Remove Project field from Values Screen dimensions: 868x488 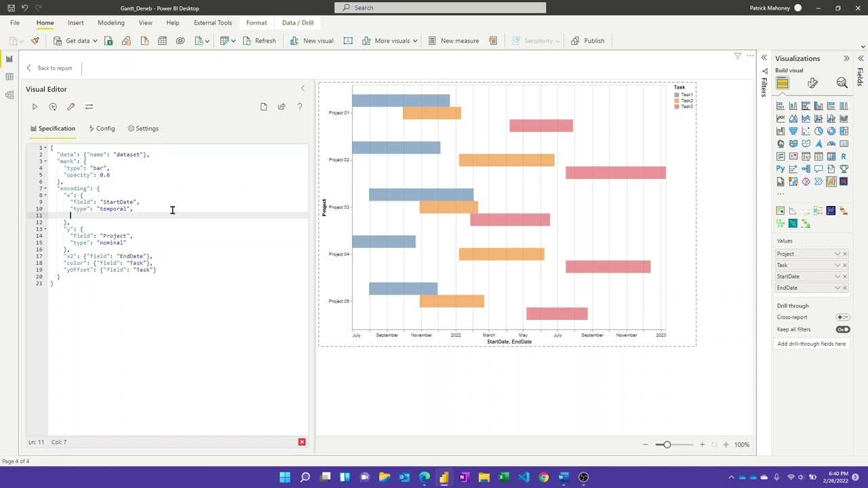click(845, 254)
